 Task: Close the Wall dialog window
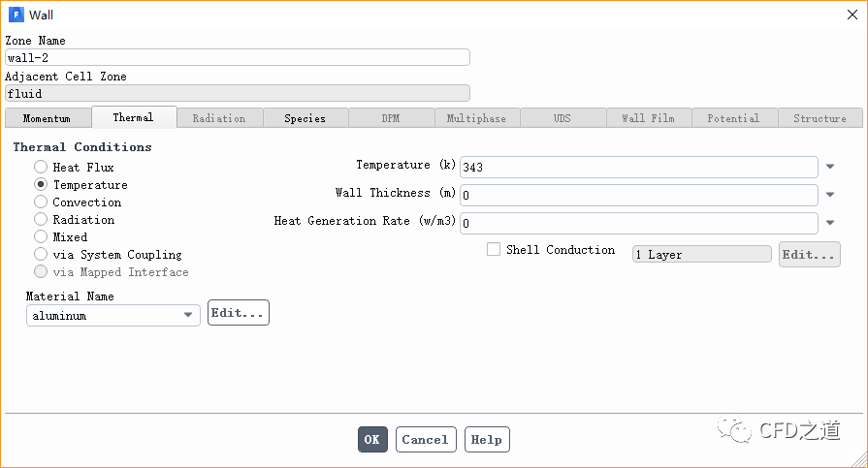[851, 15]
